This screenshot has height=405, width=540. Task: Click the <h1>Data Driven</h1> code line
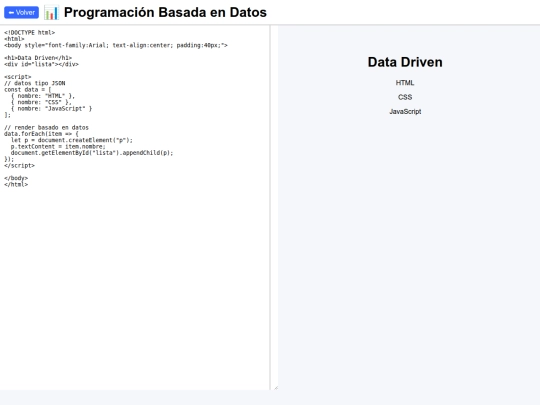click(38, 58)
